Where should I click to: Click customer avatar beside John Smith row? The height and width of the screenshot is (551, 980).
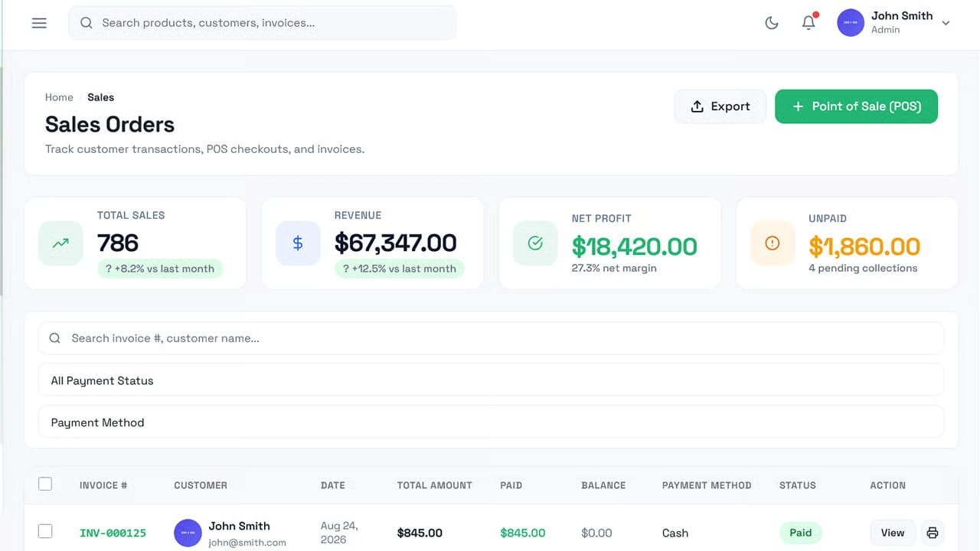click(188, 533)
